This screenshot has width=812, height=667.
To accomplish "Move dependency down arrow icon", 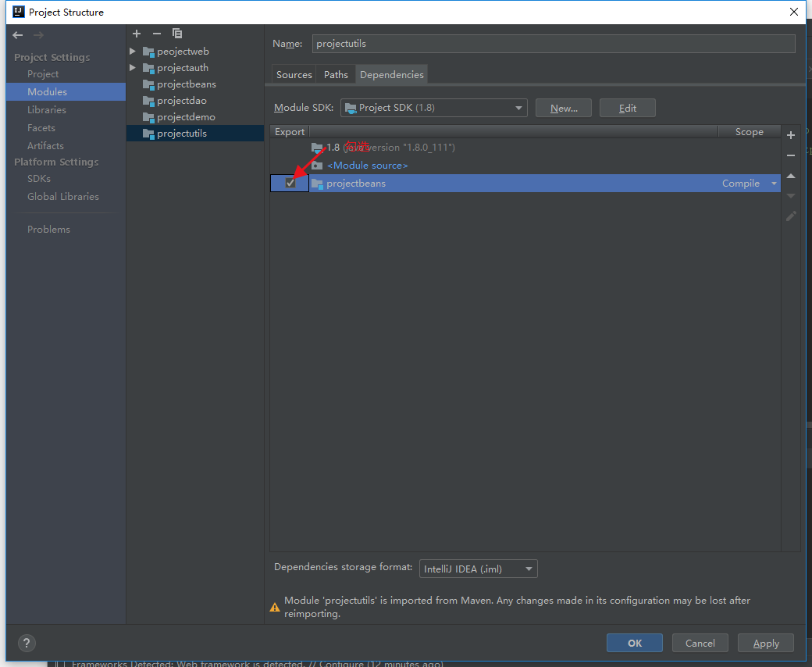I will pyautogui.click(x=791, y=196).
